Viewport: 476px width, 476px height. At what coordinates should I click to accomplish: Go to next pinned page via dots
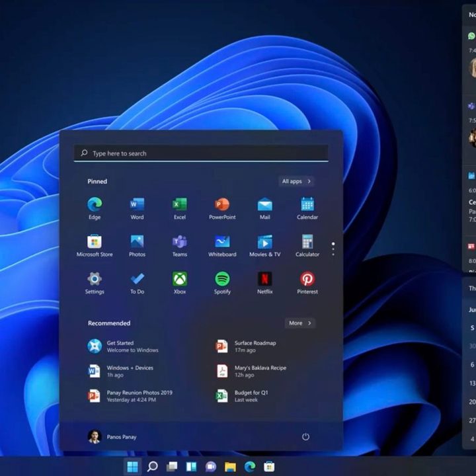(333, 249)
